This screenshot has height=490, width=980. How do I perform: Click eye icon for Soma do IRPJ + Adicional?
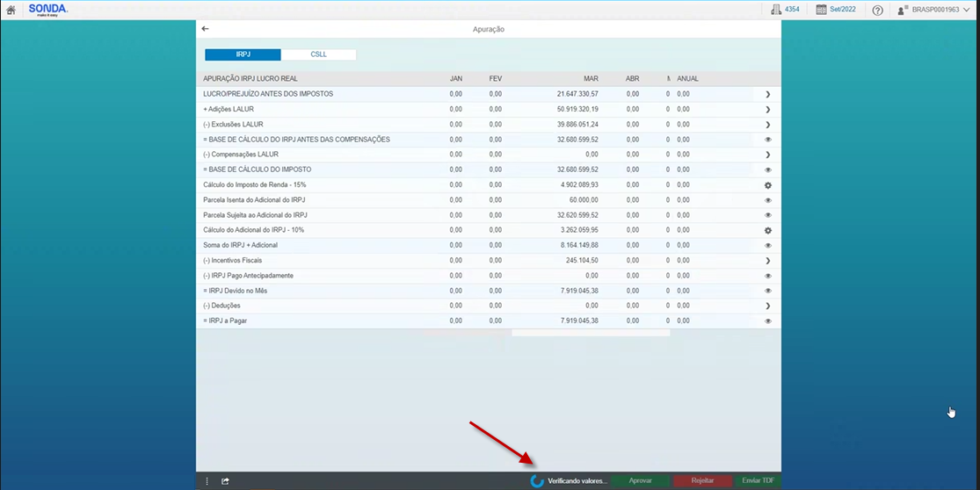767,246
